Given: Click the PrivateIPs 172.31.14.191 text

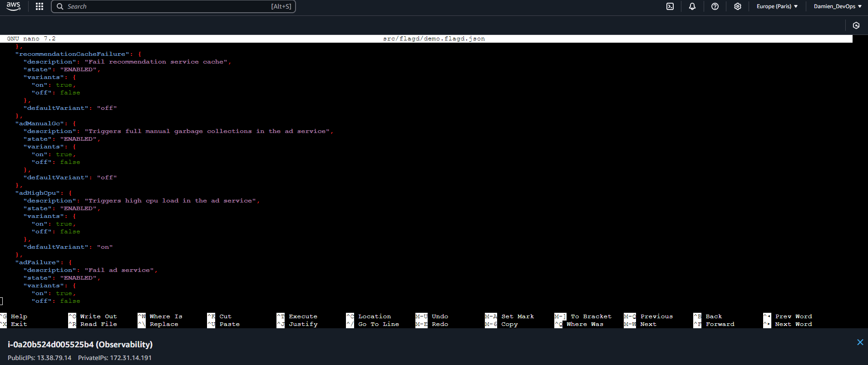Looking at the screenshot, I should click(115, 358).
